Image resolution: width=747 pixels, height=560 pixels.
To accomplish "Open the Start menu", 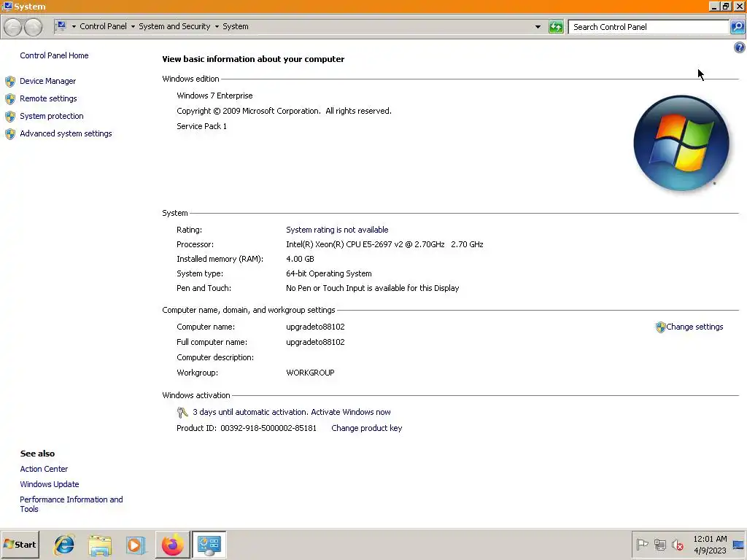I will point(20,545).
